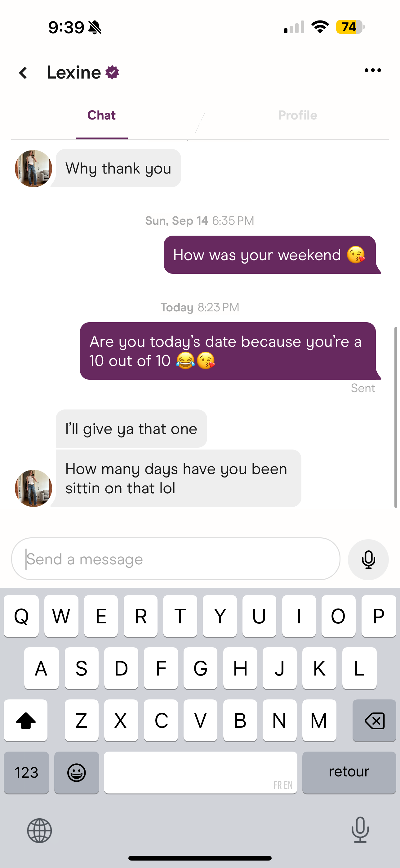400x868 pixels.
Task: Start keyboard dictation with the bottom microphone
Action: point(360,830)
